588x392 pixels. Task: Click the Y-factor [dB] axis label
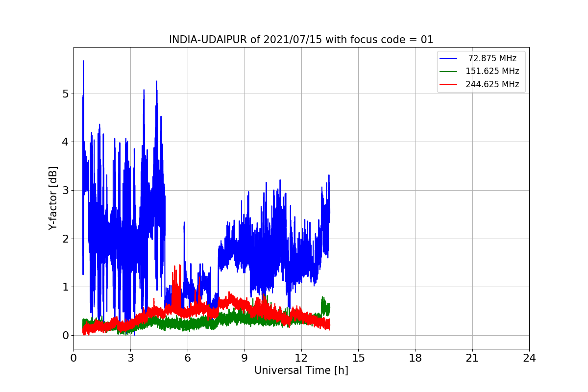pyautogui.click(x=53, y=198)
